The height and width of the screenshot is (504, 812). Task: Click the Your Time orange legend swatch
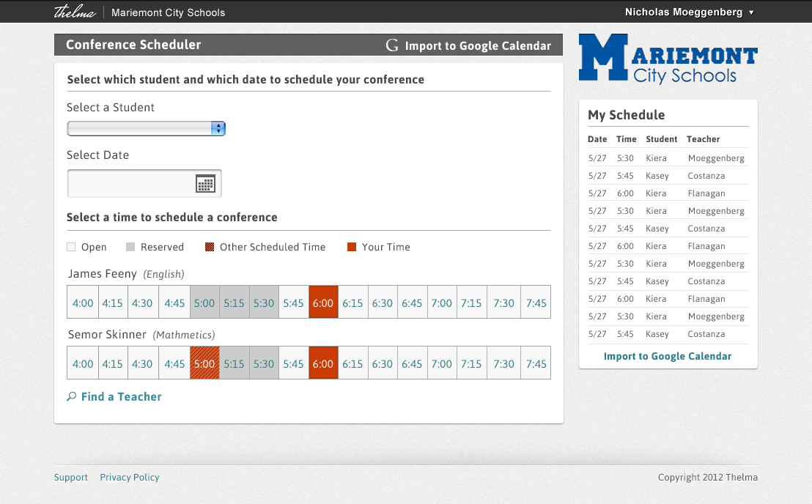coord(352,247)
